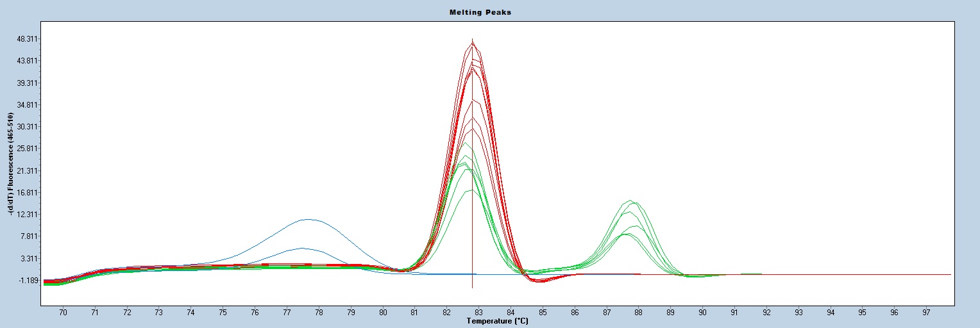This screenshot has width=980, height=328.
Task: Click the 70 tick on the temperature axis
Action: [62, 313]
